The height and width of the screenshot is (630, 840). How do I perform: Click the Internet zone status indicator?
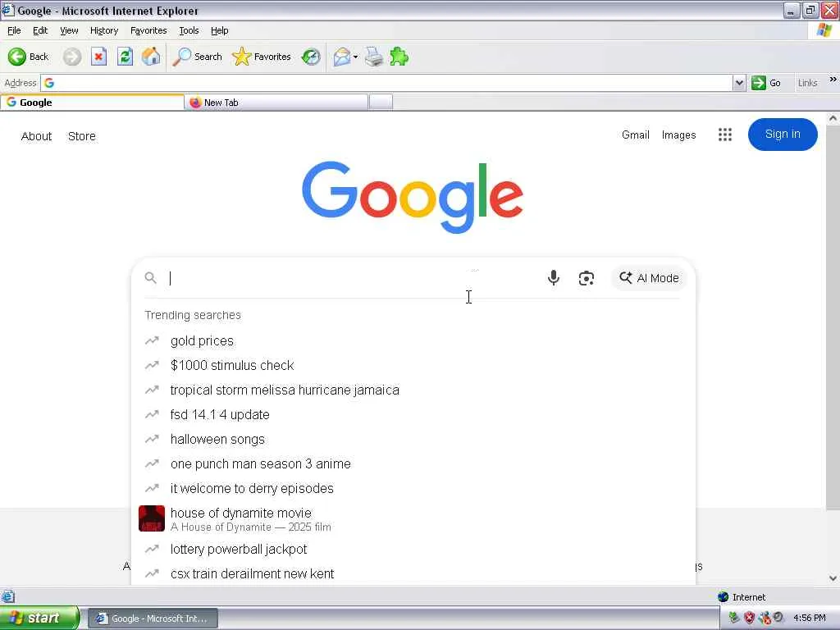[x=742, y=597]
